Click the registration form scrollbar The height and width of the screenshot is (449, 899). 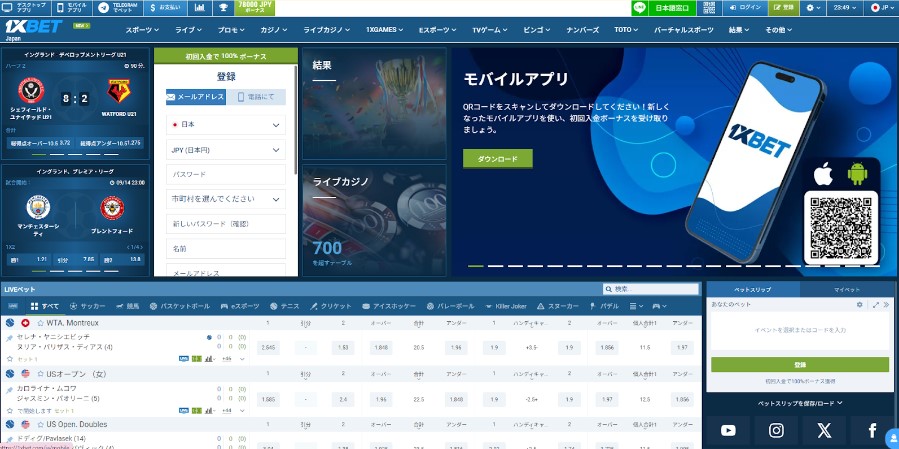click(296, 119)
